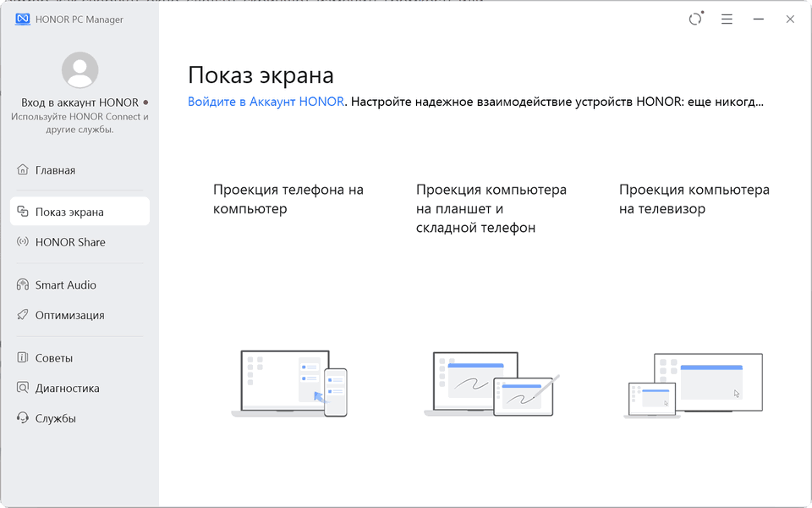Screen dimensions: 812x508
Task: Close the HONOR PC Manager window
Action: pos(790,19)
